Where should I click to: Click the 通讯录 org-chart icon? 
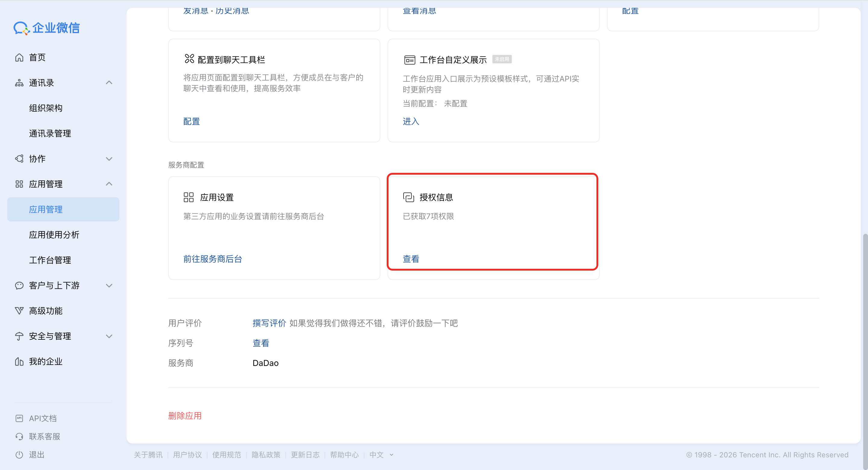pos(19,83)
